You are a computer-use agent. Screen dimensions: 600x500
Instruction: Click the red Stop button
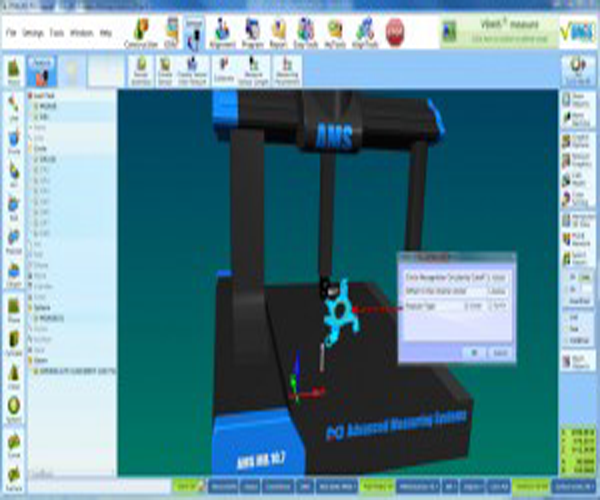[395, 33]
